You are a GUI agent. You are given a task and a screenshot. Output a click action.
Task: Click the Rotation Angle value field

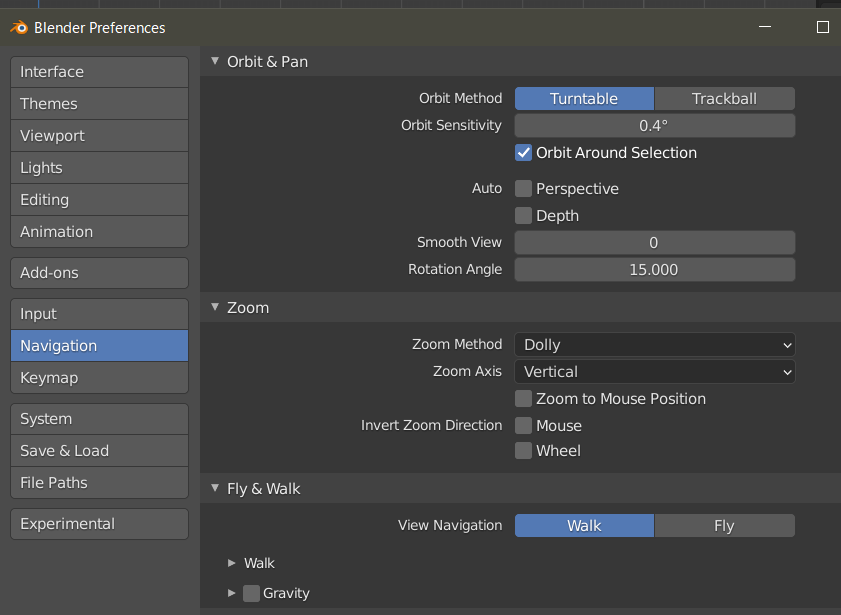click(654, 270)
